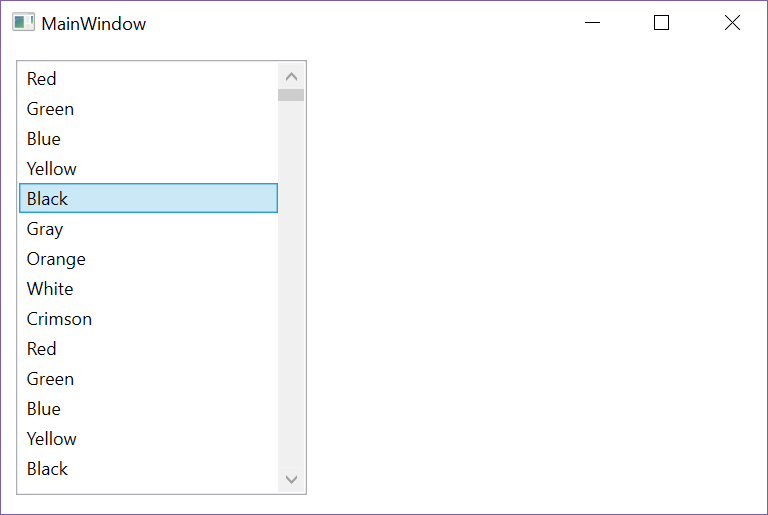This screenshot has width=768, height=515.
Task: Click the scroll down arrow of the list
Action: (x=291, y=479)
